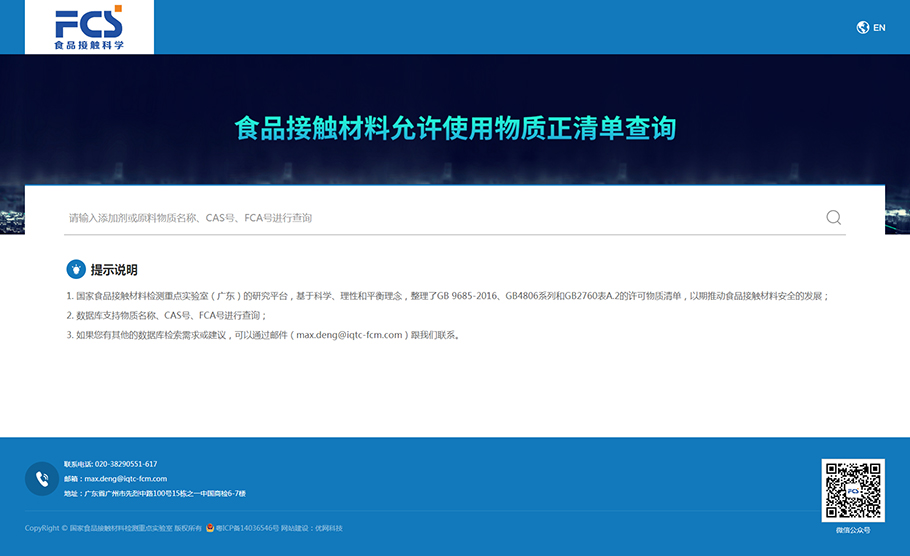
Task: Click the page title 食品接触材料允许使用物质正清单查询
Action: coord(455,128)
